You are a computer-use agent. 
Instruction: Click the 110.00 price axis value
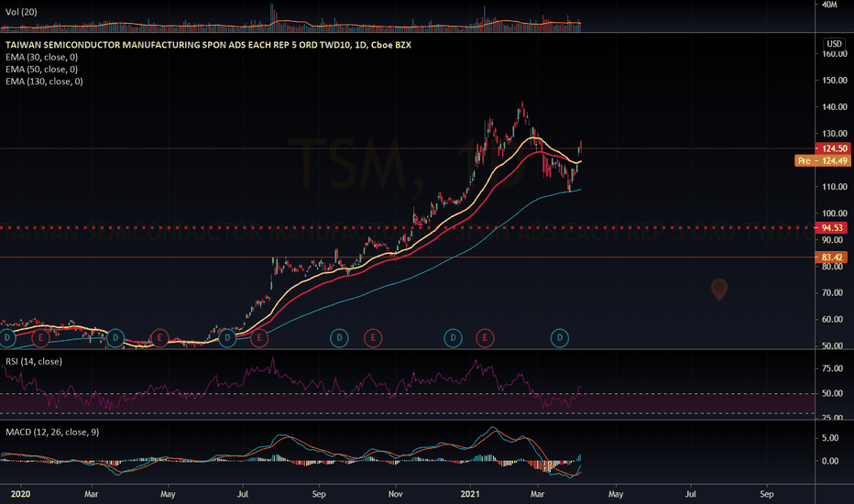(x=835, y=186)
